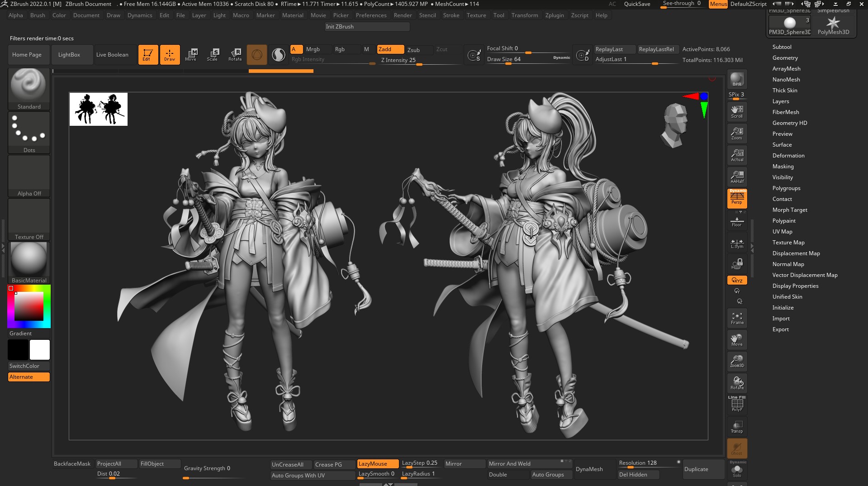Adjust the Draw Size slider

(x=528, y=59)
